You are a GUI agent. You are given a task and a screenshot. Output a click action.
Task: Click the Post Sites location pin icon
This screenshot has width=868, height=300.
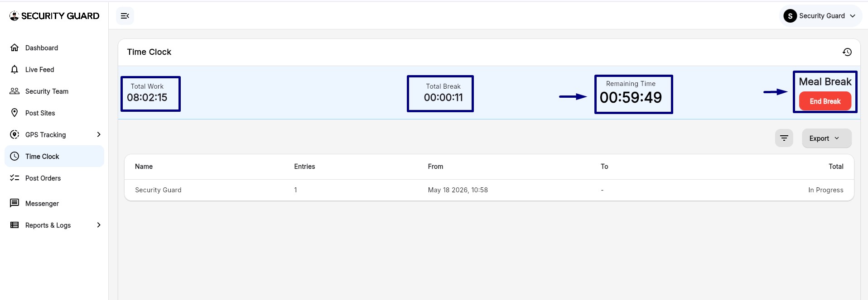coord(14,113)
